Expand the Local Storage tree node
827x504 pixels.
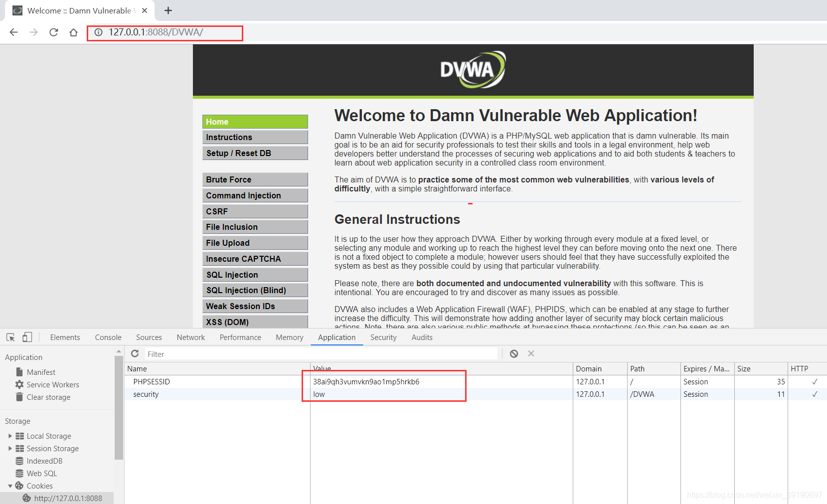point(10,436)
